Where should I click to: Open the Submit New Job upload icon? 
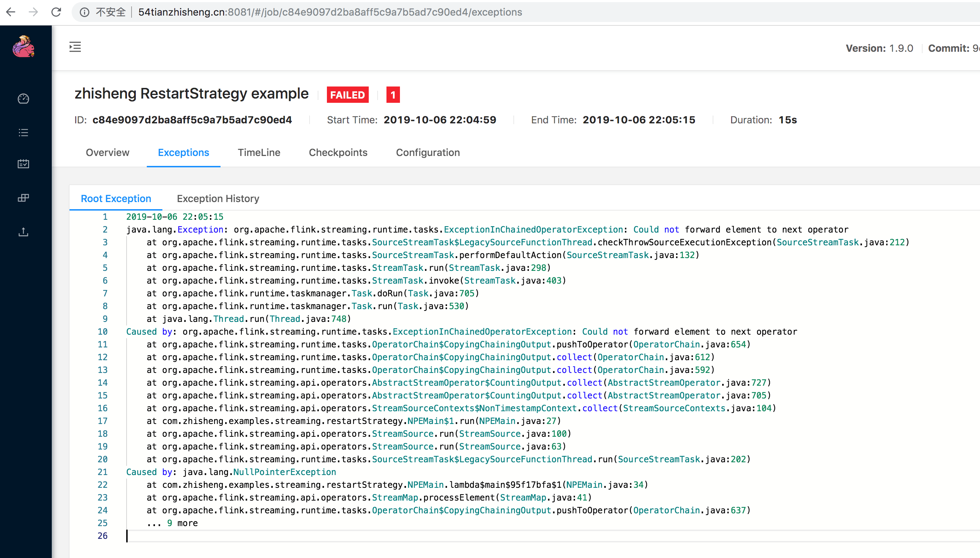click(23, 232)
